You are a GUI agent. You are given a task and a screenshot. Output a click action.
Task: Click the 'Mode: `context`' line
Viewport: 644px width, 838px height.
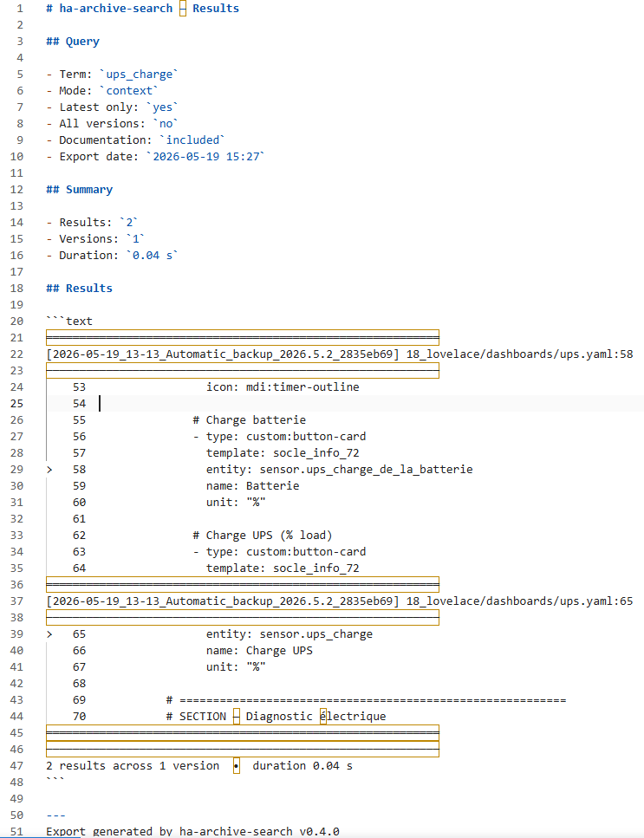point(102,91)
